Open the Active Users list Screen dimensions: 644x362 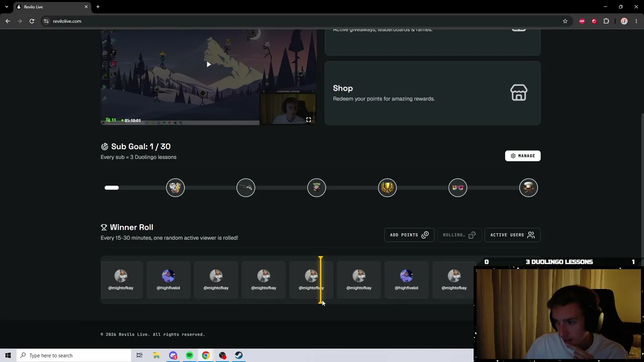[x=512, y=235]
